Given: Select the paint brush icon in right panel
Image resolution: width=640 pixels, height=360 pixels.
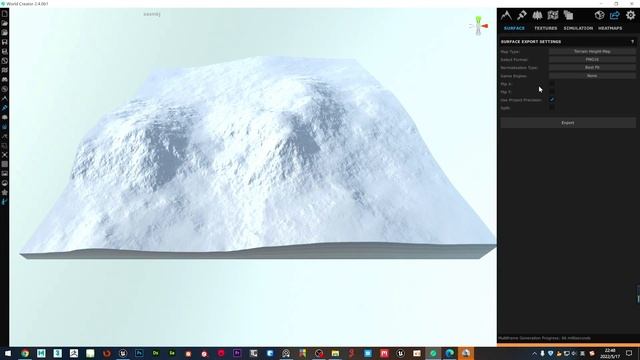Looking at the screenshot, I should tap(522, 16).
